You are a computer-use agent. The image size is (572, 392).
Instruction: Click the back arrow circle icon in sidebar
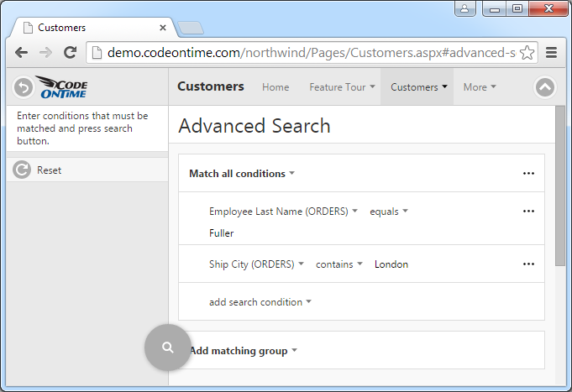click(23, 86)
